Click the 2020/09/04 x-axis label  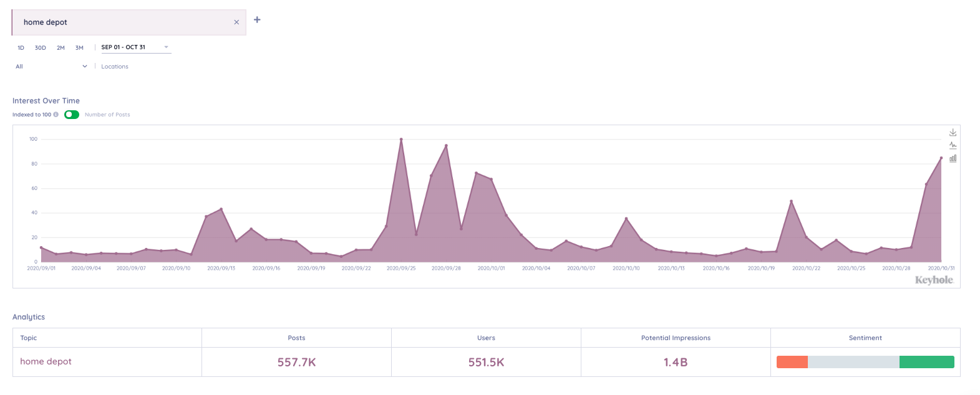coord(86,269)
